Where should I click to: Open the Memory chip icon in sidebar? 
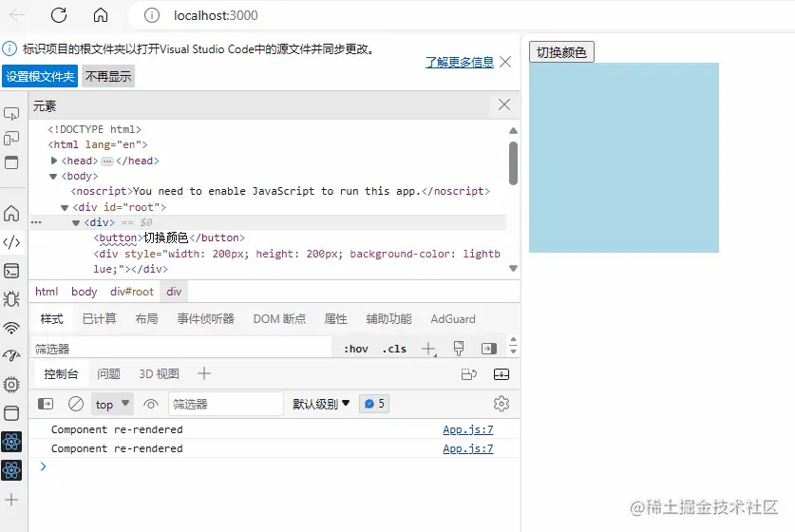pyautogui.click(x=11, y=385)
